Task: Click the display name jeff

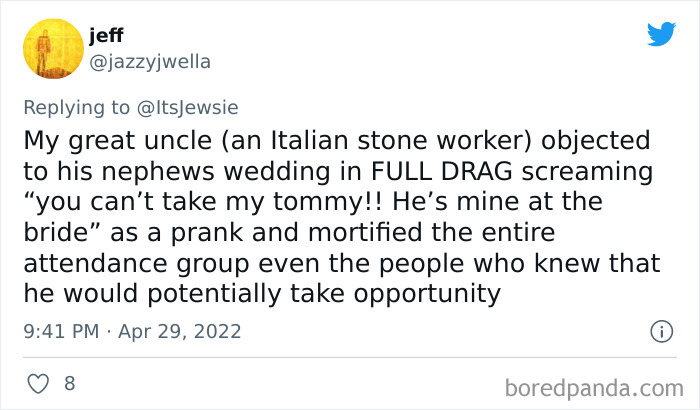Action: tap(106, 35)
